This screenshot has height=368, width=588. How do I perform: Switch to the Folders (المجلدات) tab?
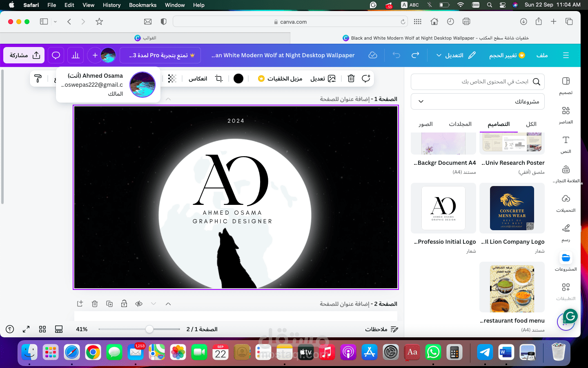[x=460, y=124]
